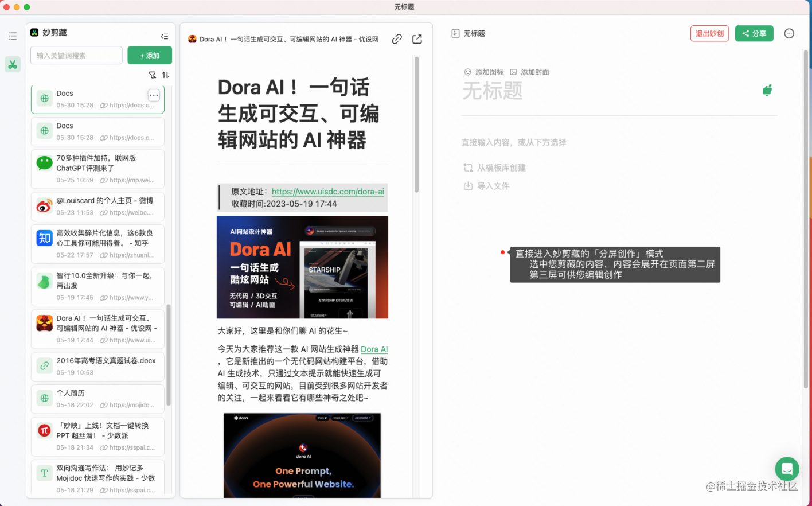Copy article link with chain icon
Screen dimensions: 812x506
coord(396,39)
